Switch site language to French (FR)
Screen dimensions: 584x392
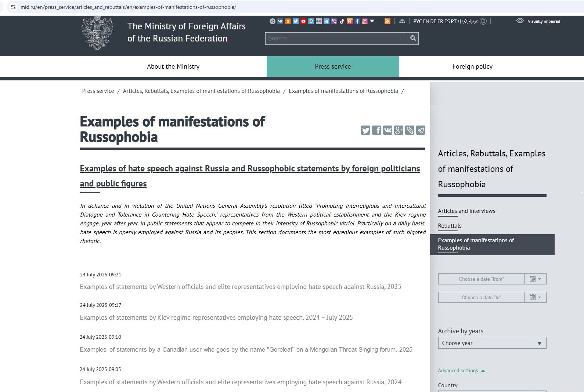coord(440,21)
